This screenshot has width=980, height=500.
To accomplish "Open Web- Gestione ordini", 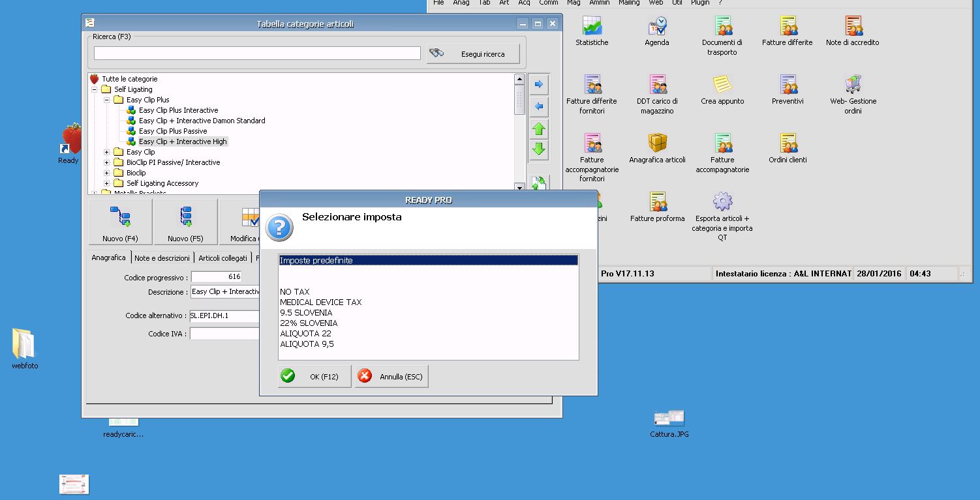I will click(x=853, y=95).
